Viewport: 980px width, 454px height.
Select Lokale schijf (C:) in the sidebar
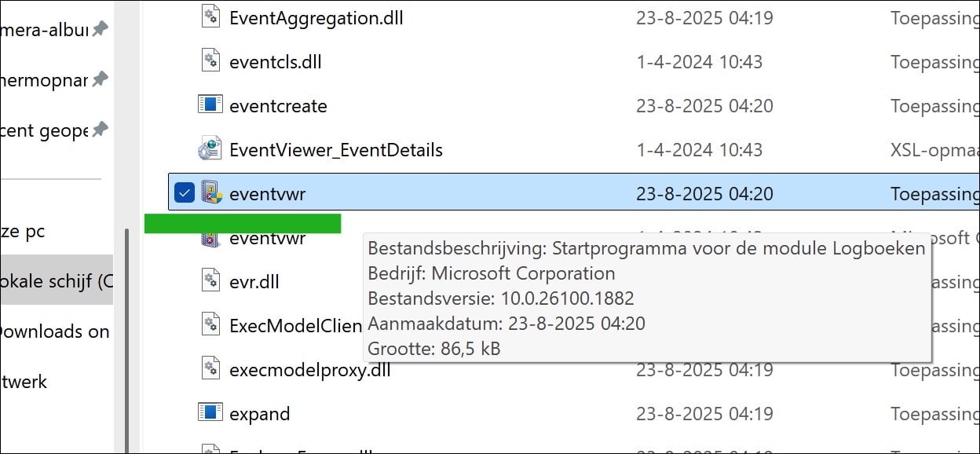pos(57,280)
